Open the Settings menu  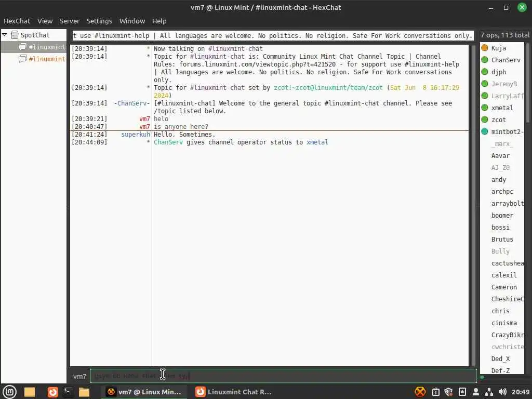(x=99, y=21)
